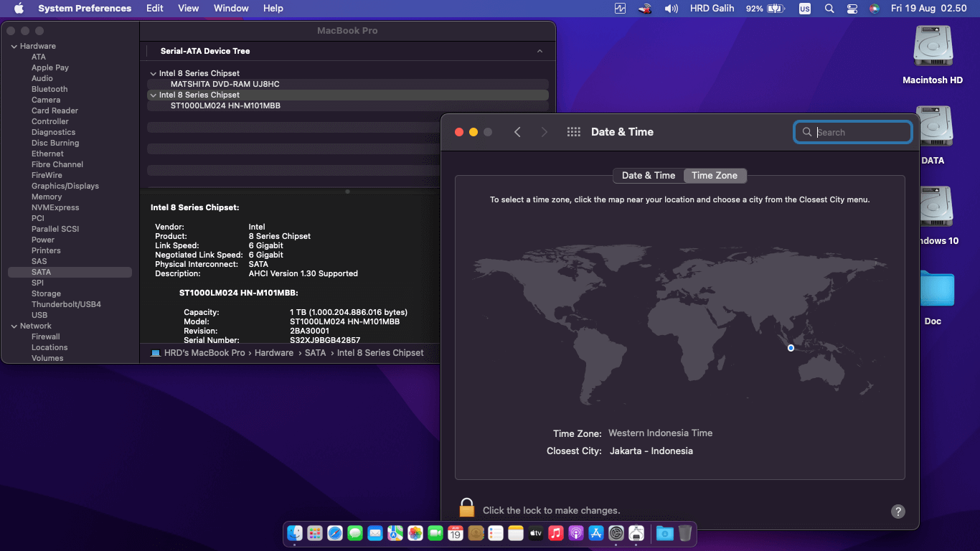Go back in System Preferences
This screenshot has width=980, height=551.
point(517,132)
